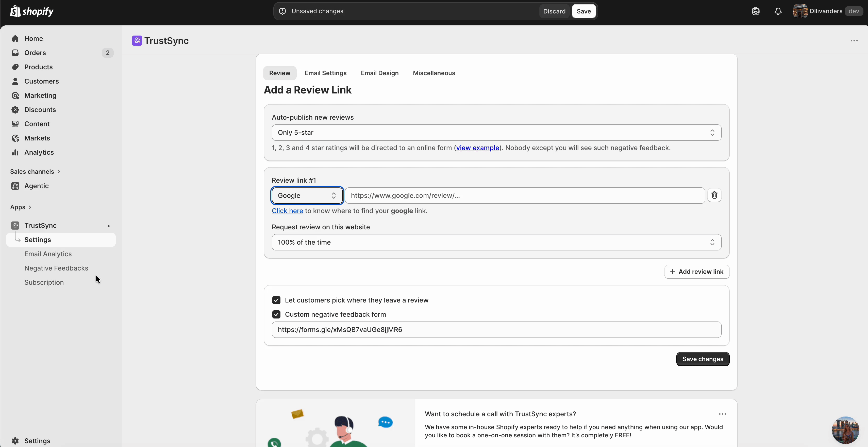868x447 pixels.
Task: Click the Discounts badge icon
Action: pyautogui.click(x=15, y=109)
